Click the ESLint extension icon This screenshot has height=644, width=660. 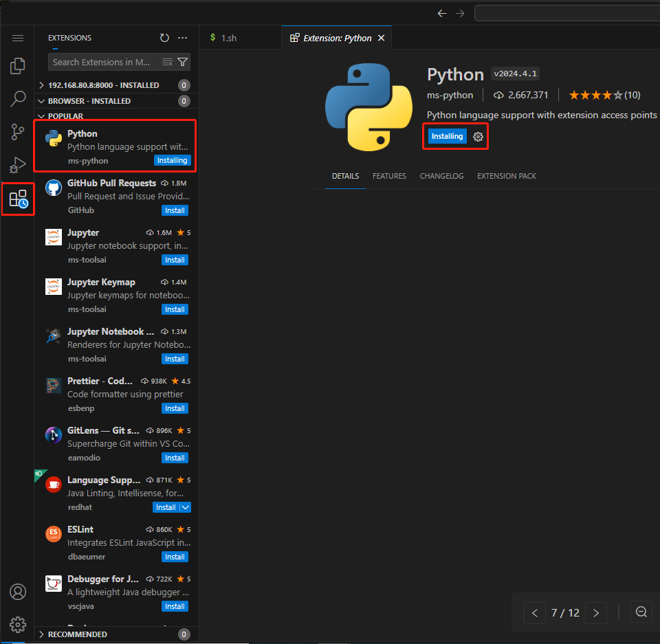coord(54,534)
